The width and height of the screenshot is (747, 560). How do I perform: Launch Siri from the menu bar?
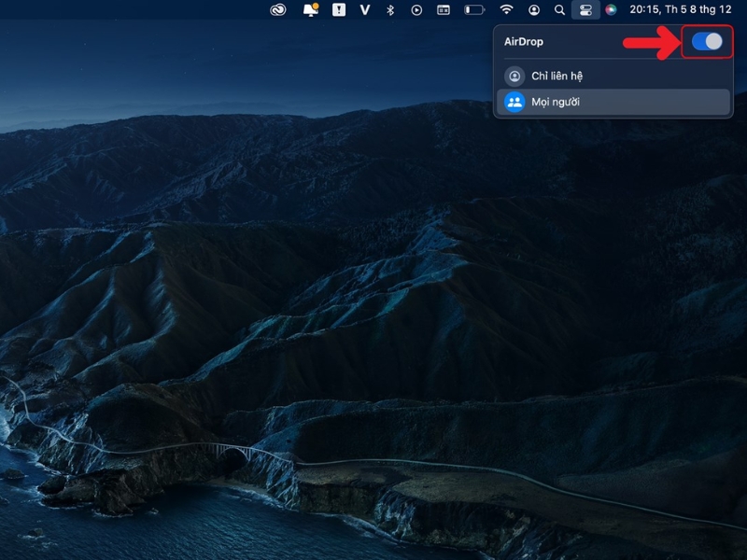(611, 9)
